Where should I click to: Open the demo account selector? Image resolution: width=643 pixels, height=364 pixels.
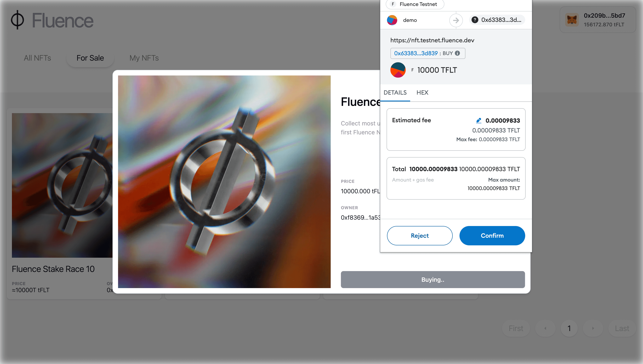[410, 20]
